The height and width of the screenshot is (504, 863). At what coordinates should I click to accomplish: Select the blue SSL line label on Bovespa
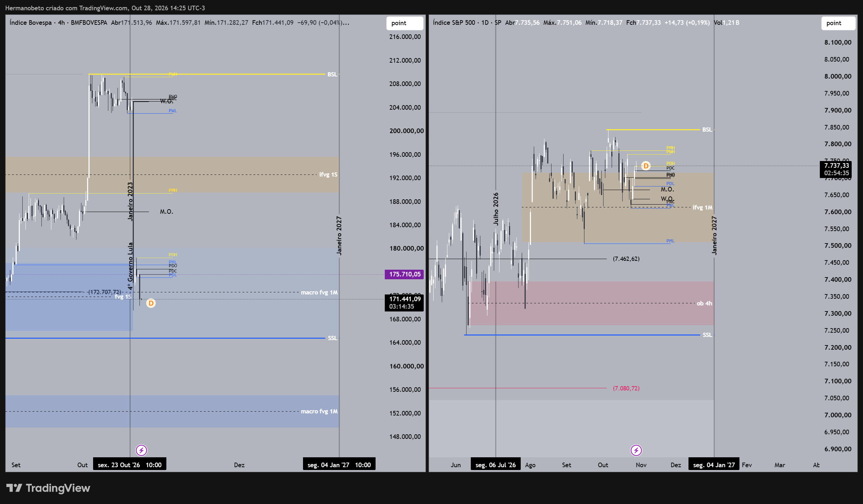[332, 338]
